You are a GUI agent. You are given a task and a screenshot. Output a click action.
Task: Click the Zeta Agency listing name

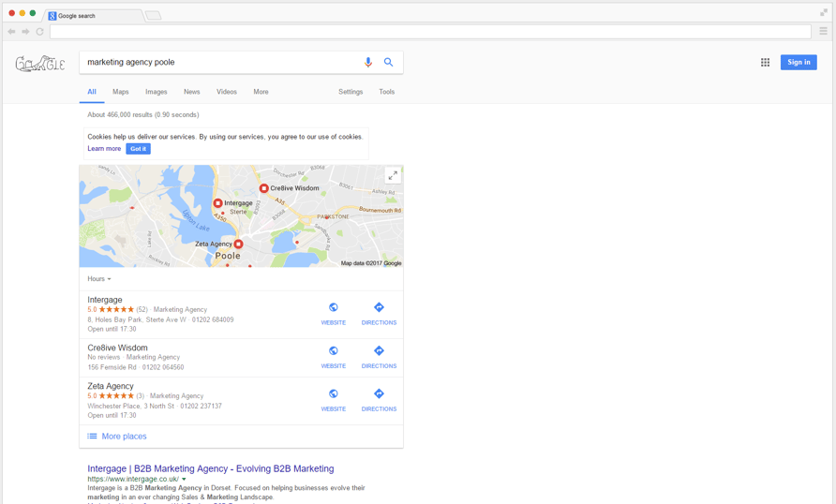pos(111,386)
